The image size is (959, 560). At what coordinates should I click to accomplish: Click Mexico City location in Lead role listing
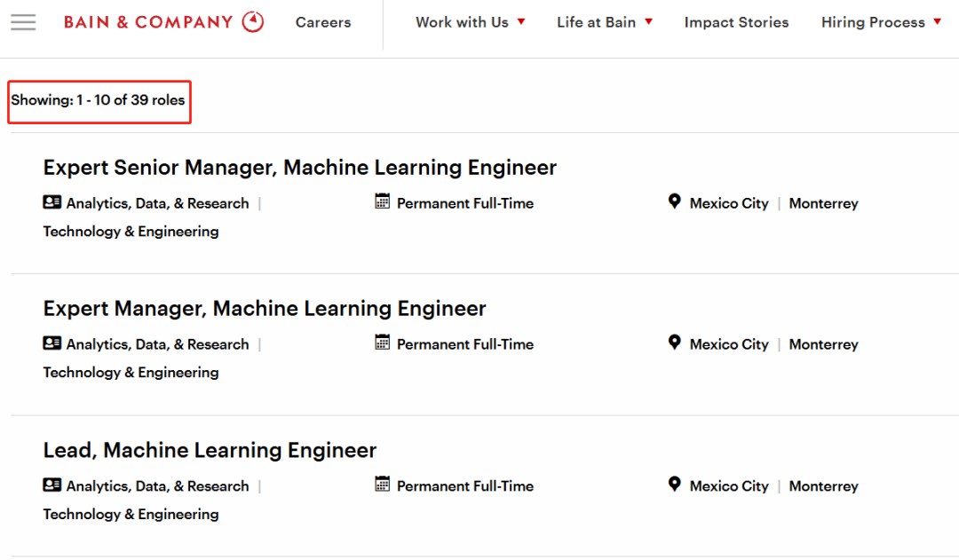(x=729, y=486)
